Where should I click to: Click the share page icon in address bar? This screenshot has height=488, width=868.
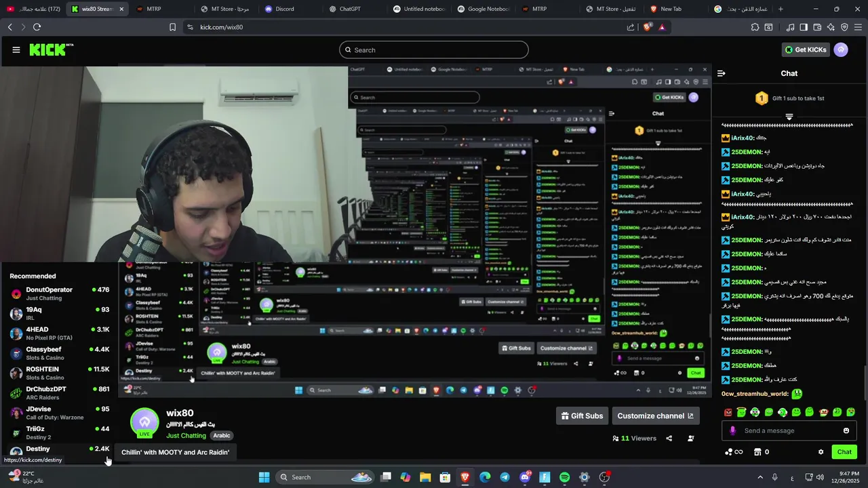pyautogui.click(x=631, y=27)
